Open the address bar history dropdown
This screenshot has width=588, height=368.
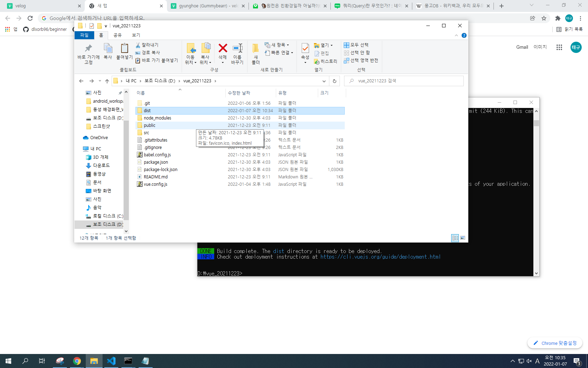[x=324, y=81]
